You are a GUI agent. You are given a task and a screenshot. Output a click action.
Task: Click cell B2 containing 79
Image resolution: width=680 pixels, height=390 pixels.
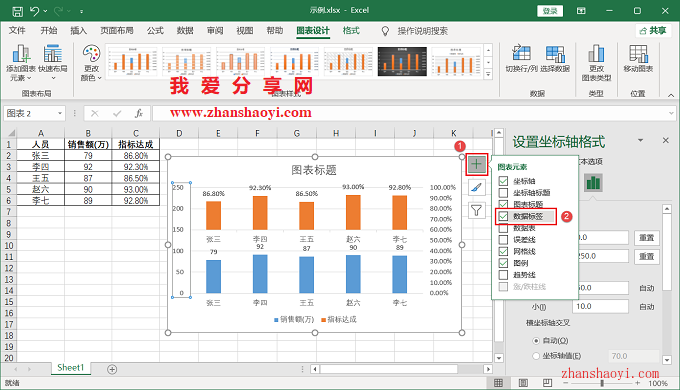(x=88, y=155)
